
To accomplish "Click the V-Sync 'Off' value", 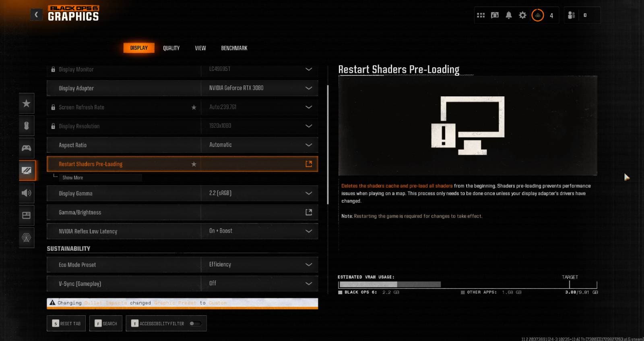I will 213,283.
